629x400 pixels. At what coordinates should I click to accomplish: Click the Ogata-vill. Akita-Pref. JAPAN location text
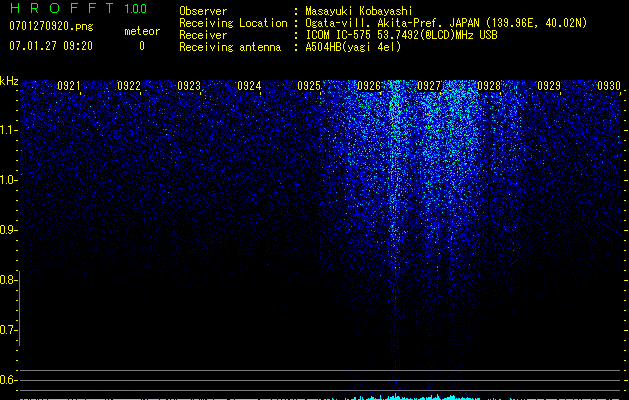(x=446, y=23)
